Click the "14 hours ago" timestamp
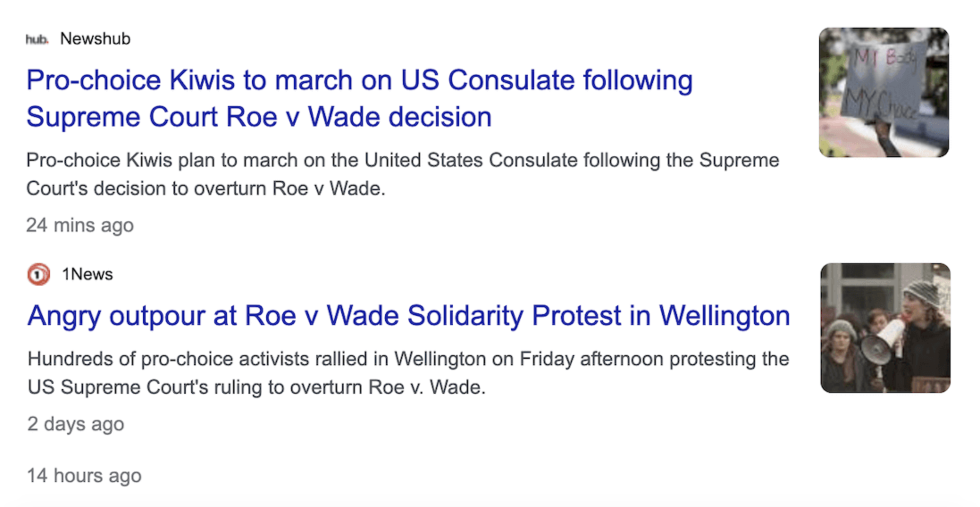The width and height of the screenshot is (980, 507). [84, 475]
